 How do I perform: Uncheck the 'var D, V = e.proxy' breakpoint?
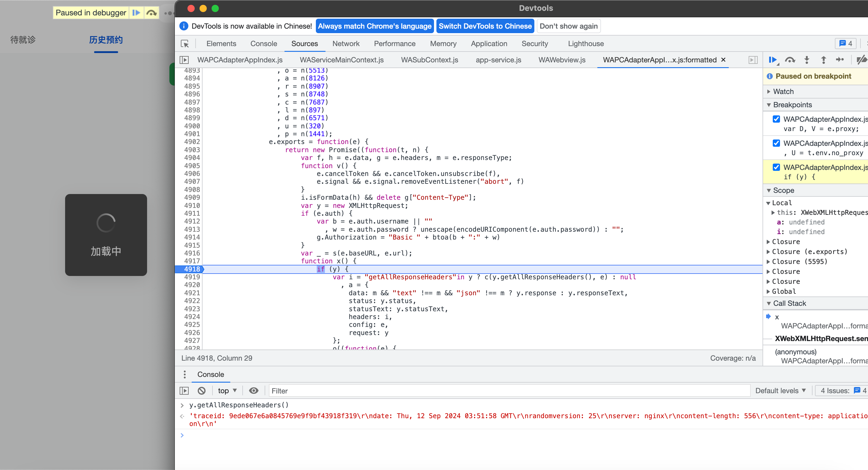pyautogui.click(x=776, y=119)
